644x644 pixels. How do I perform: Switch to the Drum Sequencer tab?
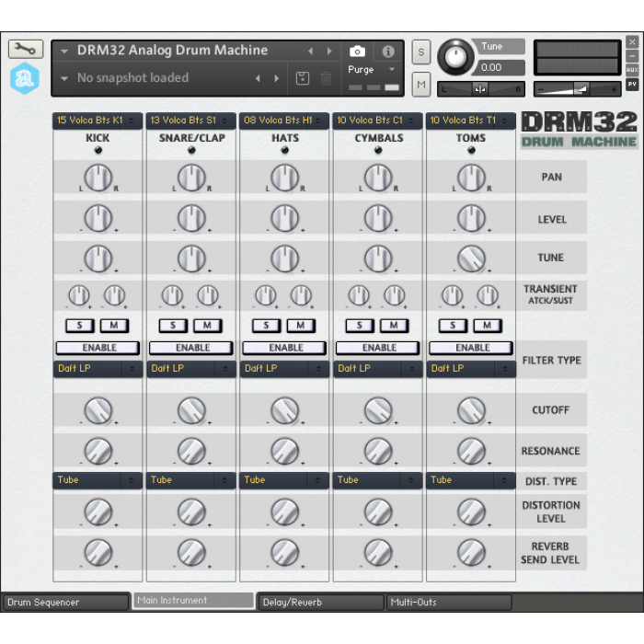coord(65,603)
